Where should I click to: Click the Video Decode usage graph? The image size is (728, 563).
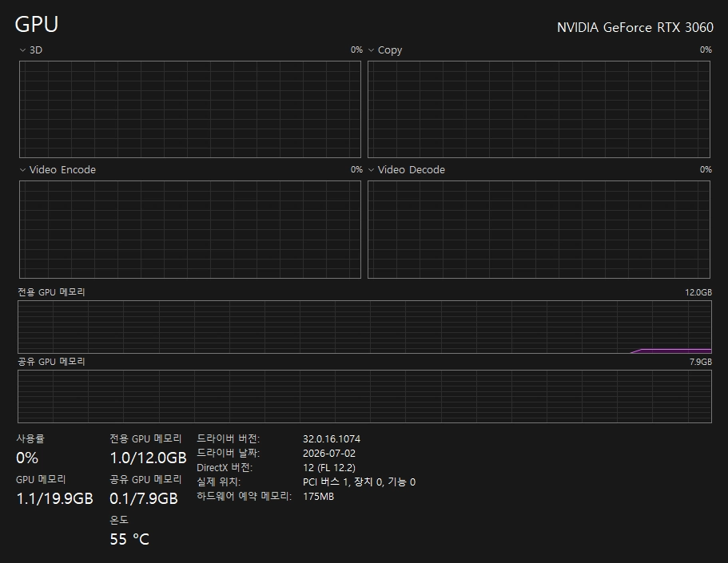539,230
